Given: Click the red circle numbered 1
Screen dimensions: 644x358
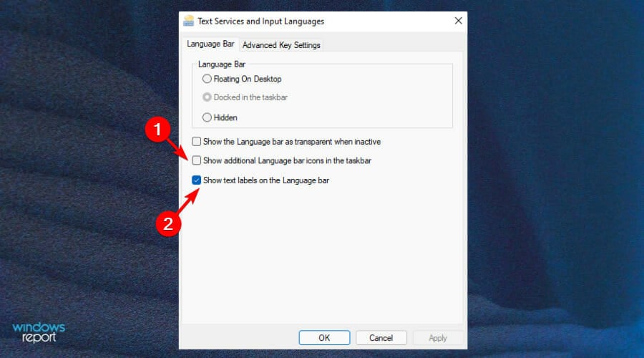Looking at the screenshot, I should click(157, 130).
